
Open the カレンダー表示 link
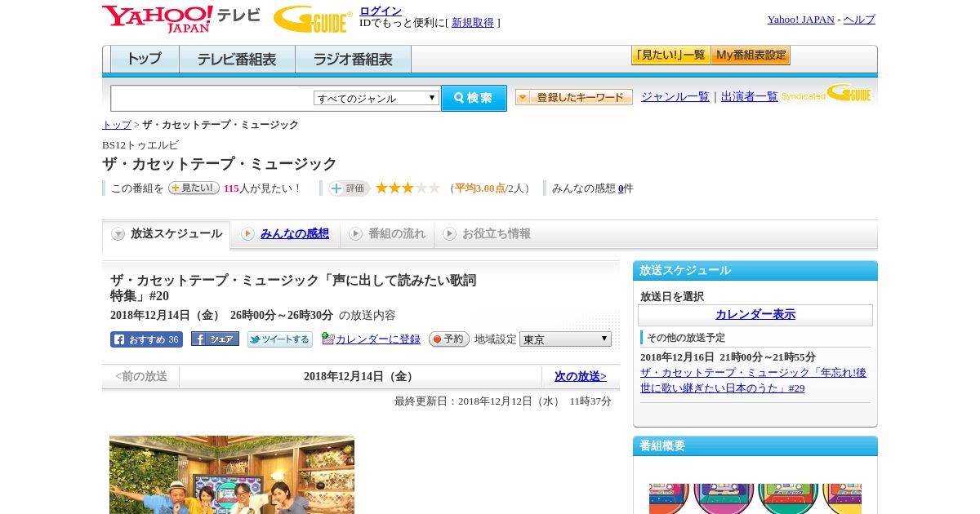point(755,315)
